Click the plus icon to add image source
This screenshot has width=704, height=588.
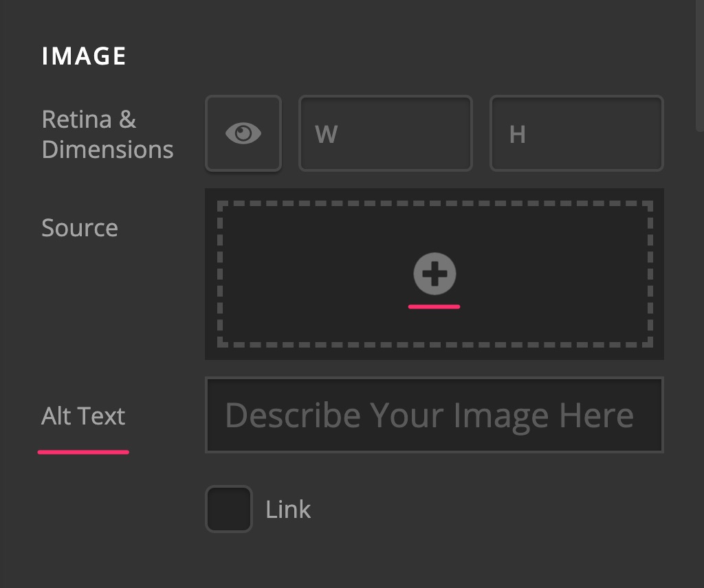coord(434,273)
